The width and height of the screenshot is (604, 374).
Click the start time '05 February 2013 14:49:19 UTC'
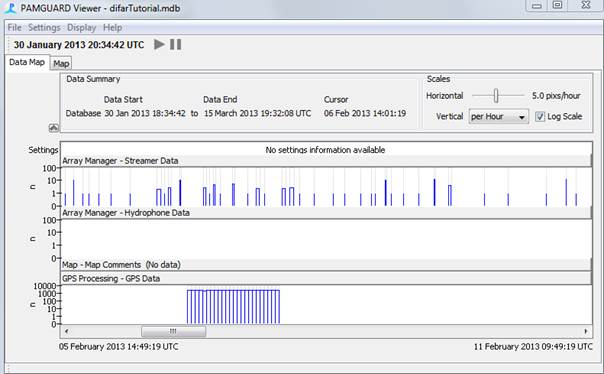[119, 347]
